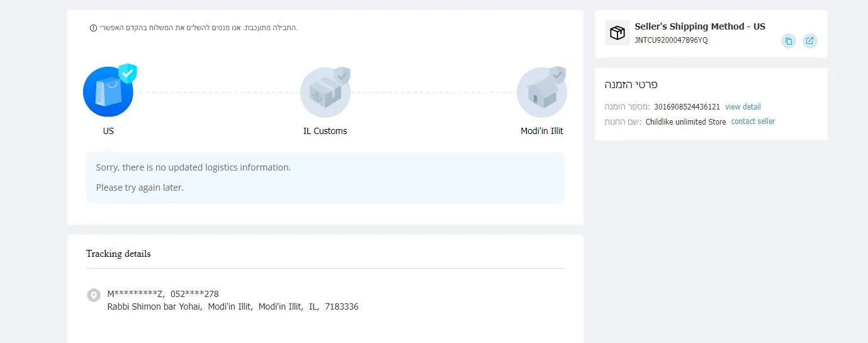Select the IL Customs stage icon

325,93
